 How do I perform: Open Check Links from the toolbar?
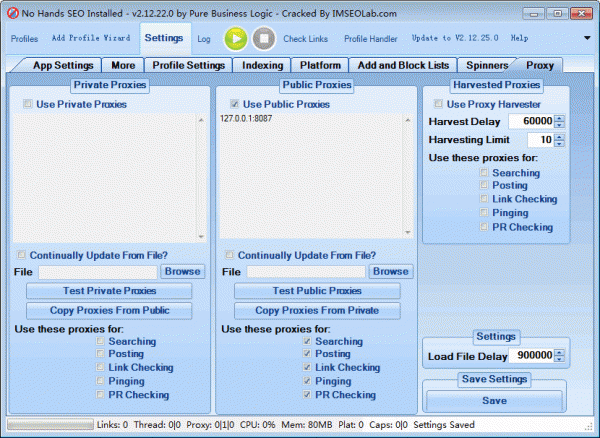tap(305, 39)
